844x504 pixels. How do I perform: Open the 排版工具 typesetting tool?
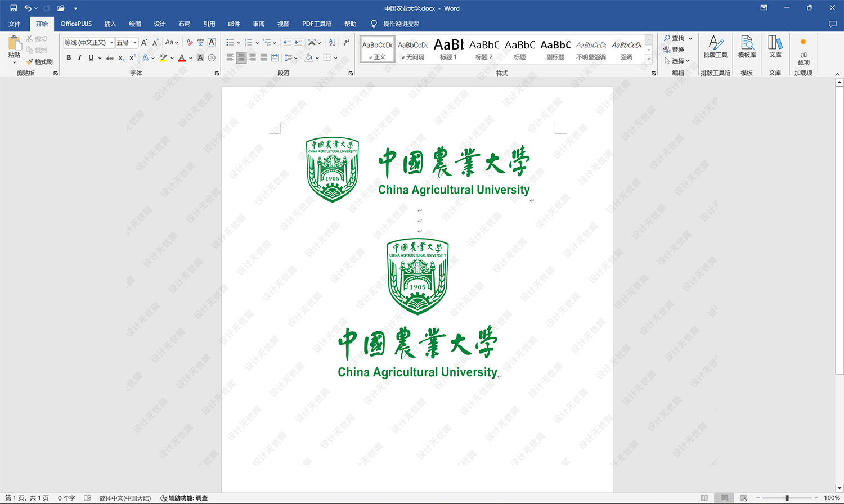(x=715, y=47)
